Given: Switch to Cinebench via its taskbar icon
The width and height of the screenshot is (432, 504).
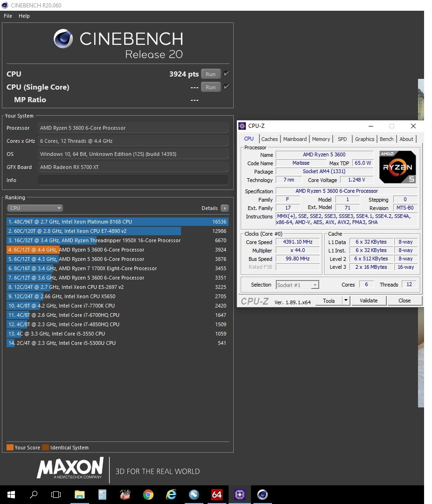Looking at the screenshot, I should [x=263, y=495].
